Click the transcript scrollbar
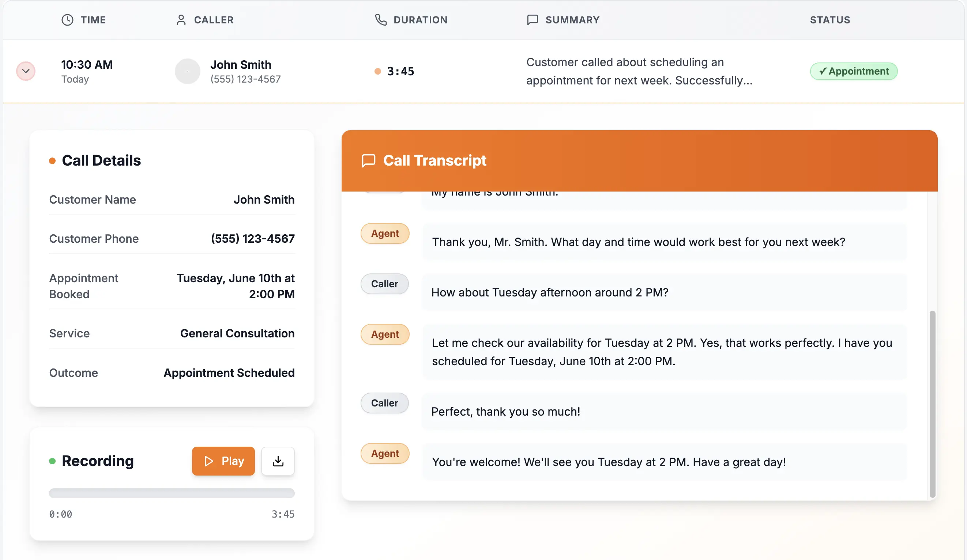 [933, 404]
